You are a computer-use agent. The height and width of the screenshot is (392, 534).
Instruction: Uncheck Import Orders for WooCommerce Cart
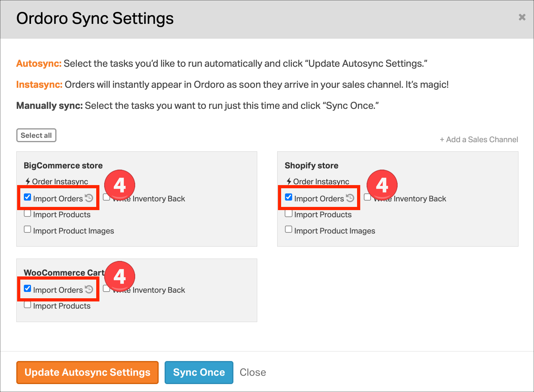[27, 288]
